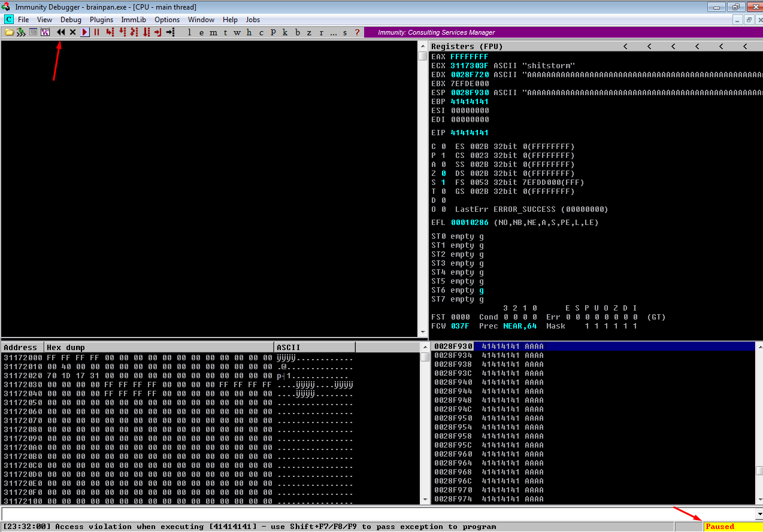763x532 pixels.
Task: Select stack row at address 0028F950
Action: tap(593, 418)
